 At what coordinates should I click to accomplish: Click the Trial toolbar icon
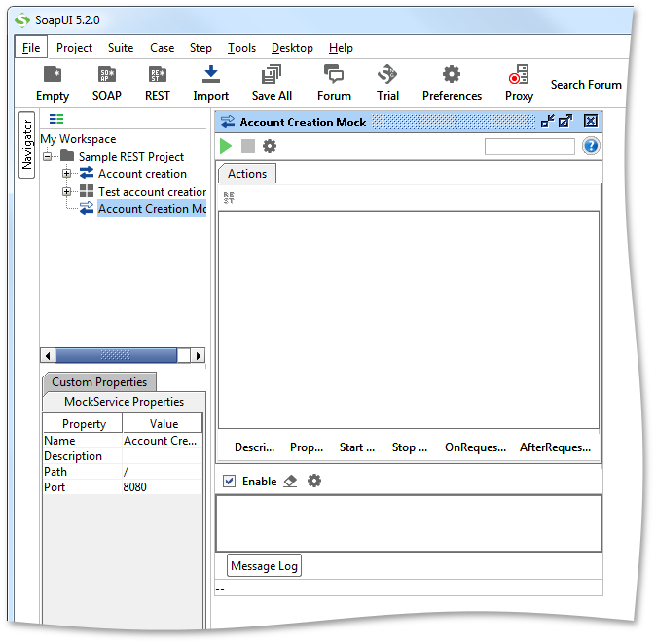pyautogui.click(x=387, y=84)
